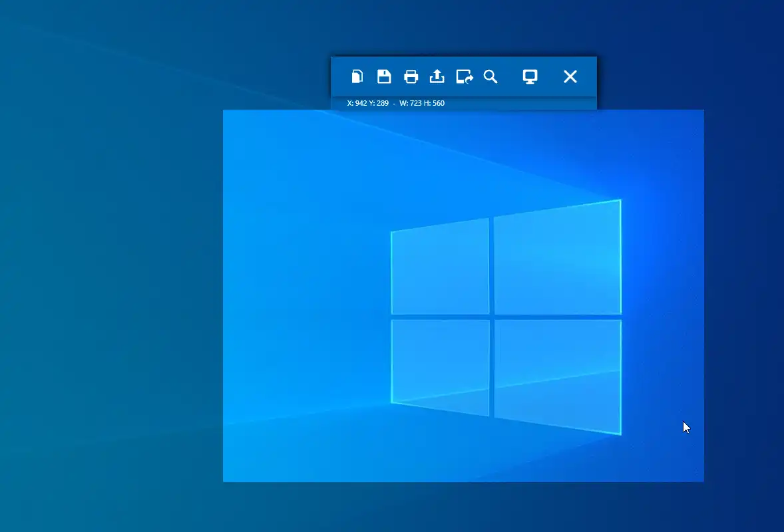The width and height of the screenshot is (784, 532).
Task: Copy the captured region to clipboard
Action: [x=357, y=76]
